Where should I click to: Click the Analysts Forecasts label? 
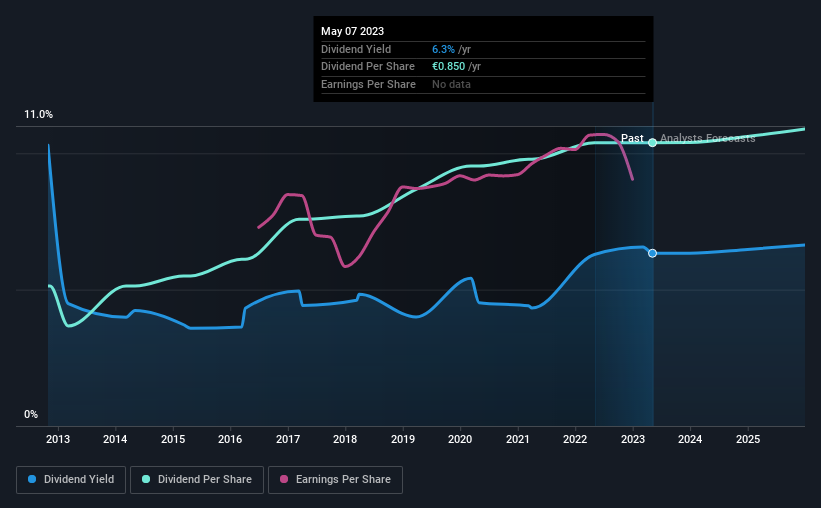[x=707, y=138]
